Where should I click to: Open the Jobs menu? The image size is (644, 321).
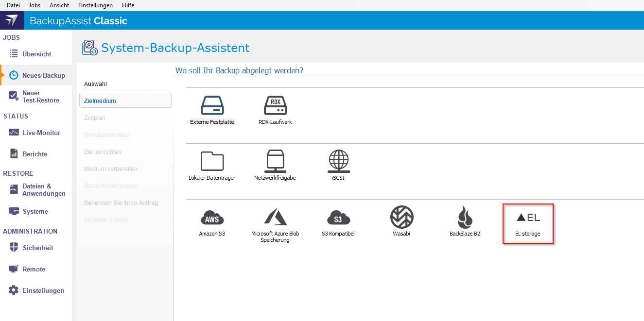(35, 5)
